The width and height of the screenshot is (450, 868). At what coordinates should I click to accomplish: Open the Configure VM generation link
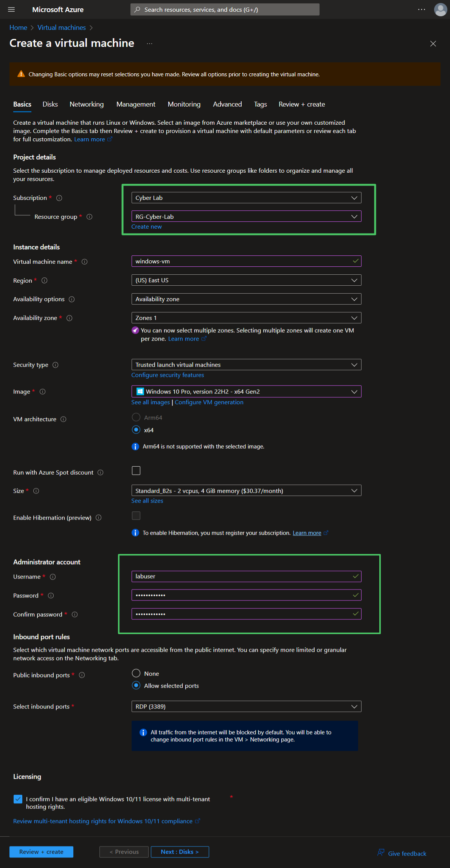click(209, 402)
